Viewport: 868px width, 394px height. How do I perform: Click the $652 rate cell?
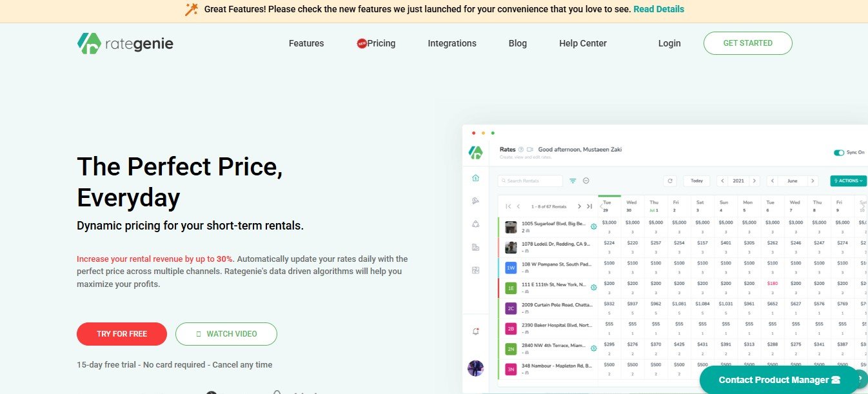pos(772,304)
